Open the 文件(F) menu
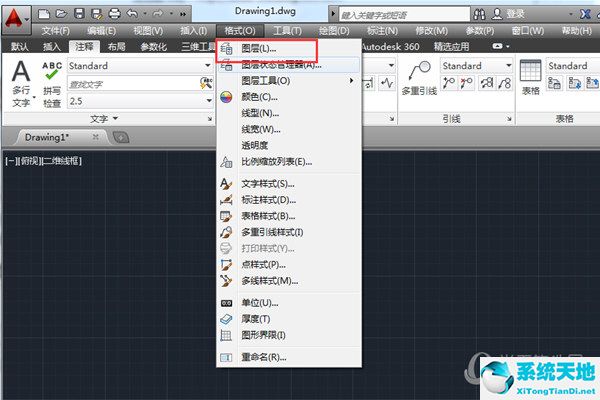Image resolution: width=600 pixels, height=400 pixels. pos(55,31)
